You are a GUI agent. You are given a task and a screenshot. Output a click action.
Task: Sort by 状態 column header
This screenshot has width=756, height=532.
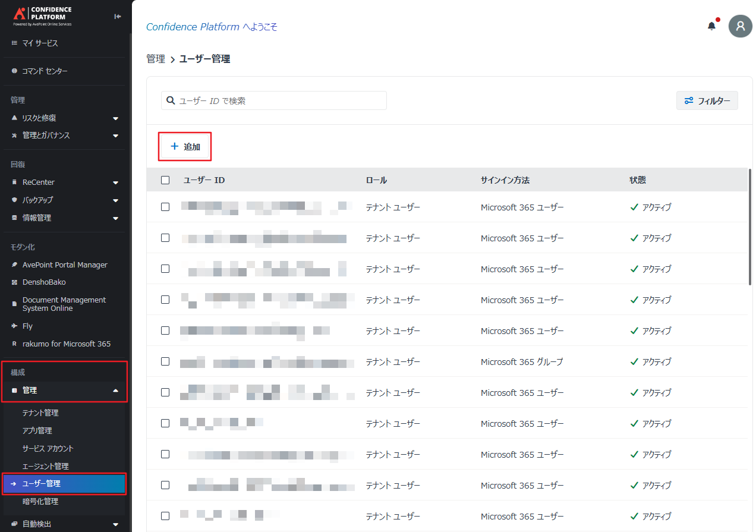click(638, 180)
